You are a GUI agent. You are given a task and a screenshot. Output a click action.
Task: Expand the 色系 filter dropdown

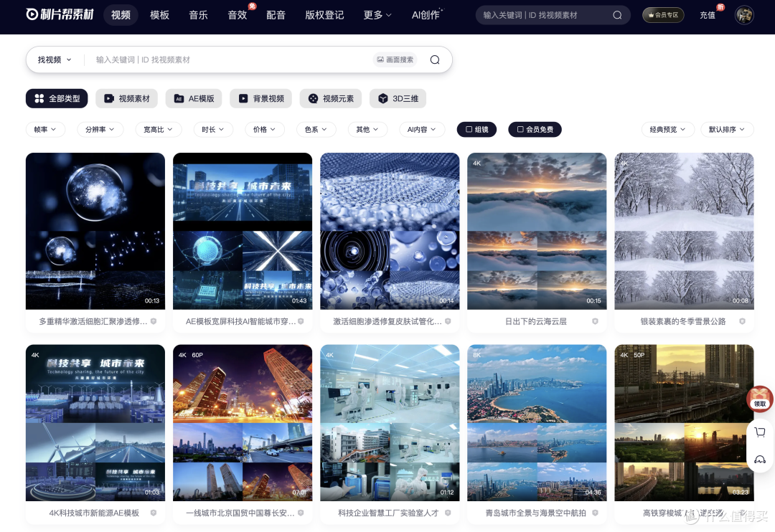316,130
